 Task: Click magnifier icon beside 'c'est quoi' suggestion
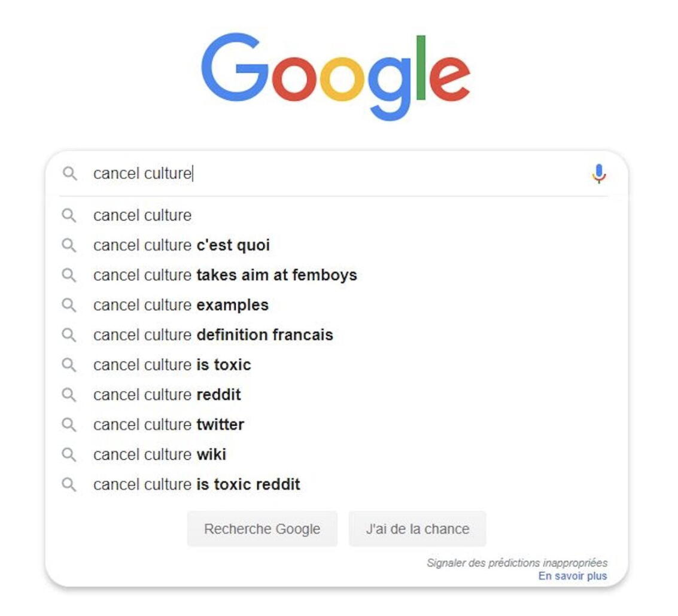coord(69,245)
